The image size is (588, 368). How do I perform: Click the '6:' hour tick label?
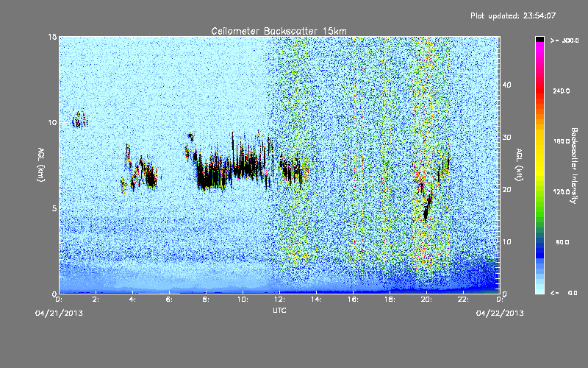tap(169, 300)
